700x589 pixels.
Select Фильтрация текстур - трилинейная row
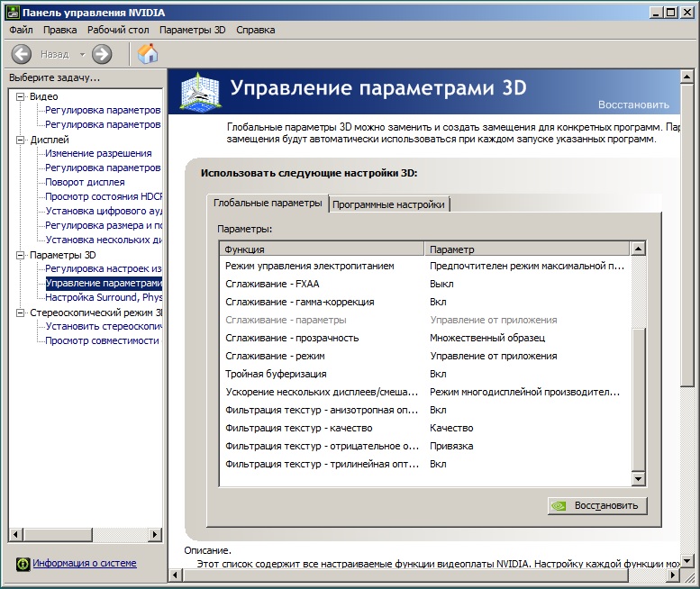click(x=426, y=464)
